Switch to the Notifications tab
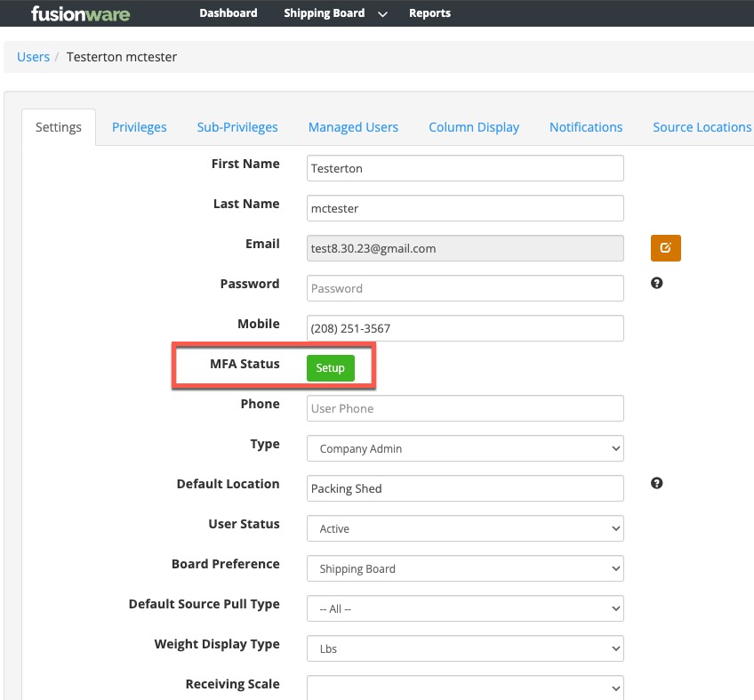The width and height of the screenshot is (754, 700). point(585,127)
